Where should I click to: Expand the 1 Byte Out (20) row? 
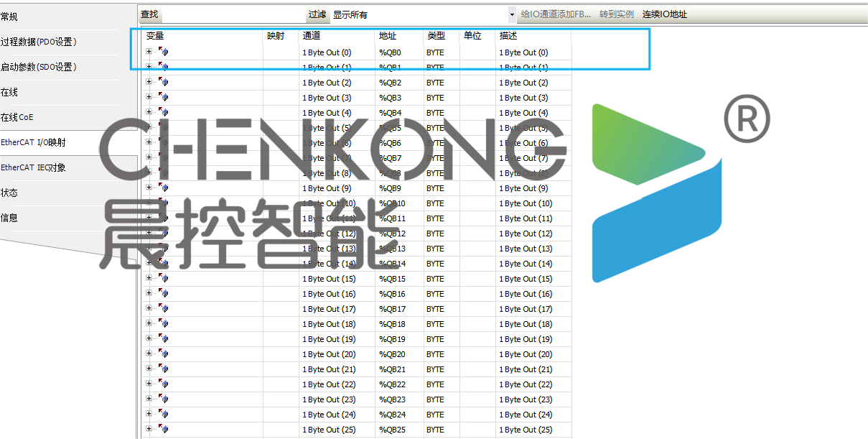(149, 353)
